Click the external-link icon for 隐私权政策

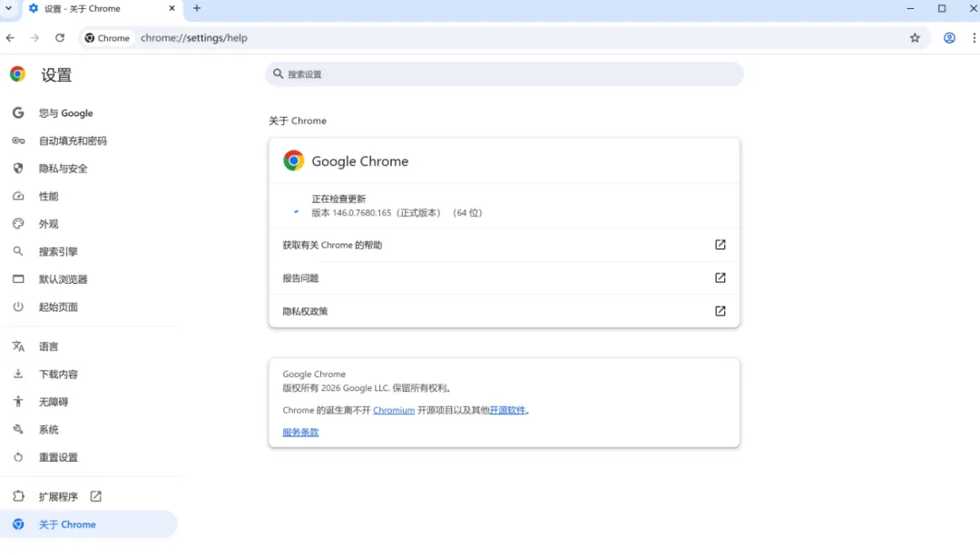pyautogui.click(x=720, y=311)
